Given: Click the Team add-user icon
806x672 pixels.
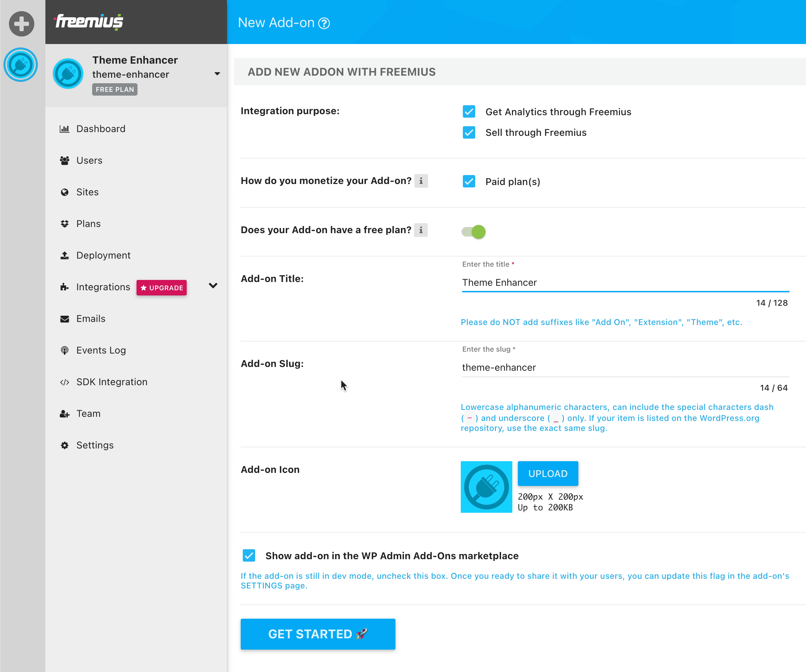Looking at the screenshot, I should click(65, 414).
